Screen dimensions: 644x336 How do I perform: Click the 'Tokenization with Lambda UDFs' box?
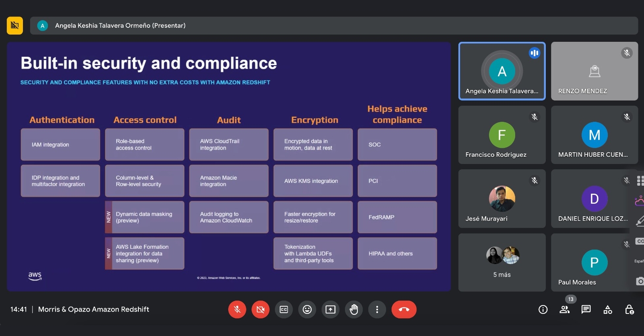tap(313, 254)
